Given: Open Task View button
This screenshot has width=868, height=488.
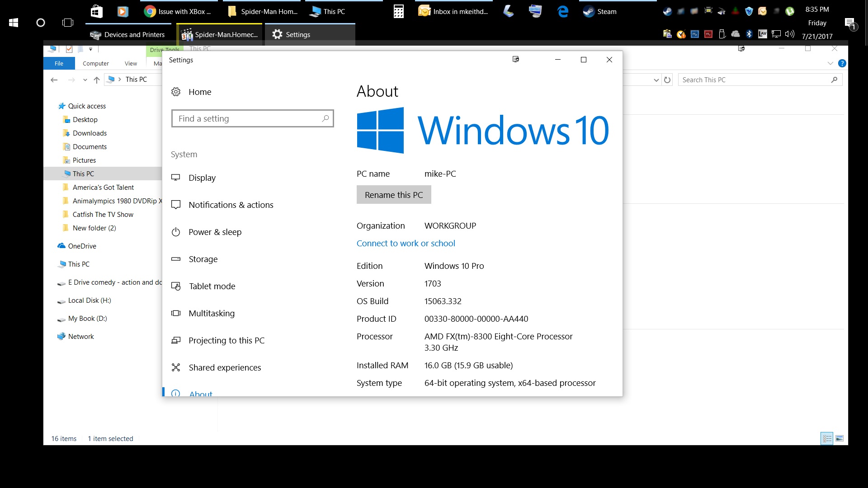Looking at the screenshot, I should [68, 23].
